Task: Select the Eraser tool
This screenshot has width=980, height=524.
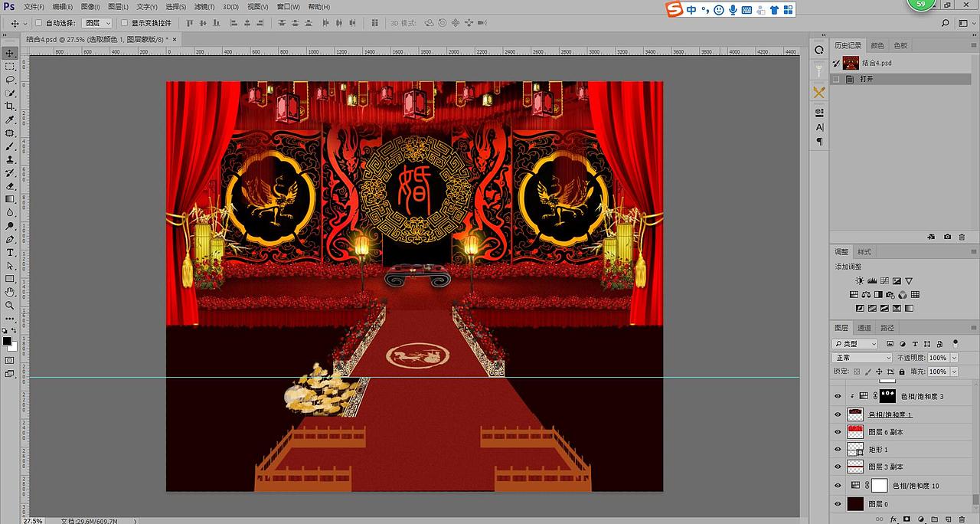Action: [x=10, y=186]
